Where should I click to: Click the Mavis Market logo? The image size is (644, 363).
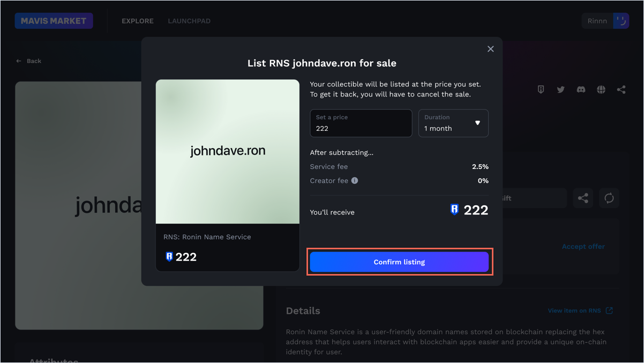tap(54, 21)
